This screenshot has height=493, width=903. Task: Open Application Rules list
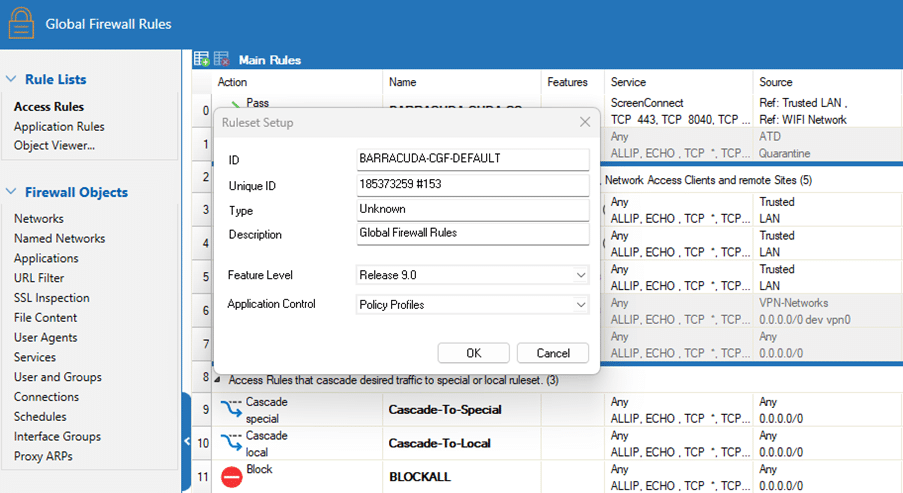pos(59,126)
